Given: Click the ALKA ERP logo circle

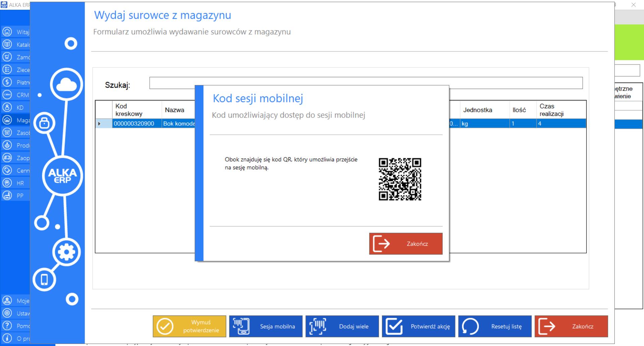Looking at the screenshot, I should [62, 176].
